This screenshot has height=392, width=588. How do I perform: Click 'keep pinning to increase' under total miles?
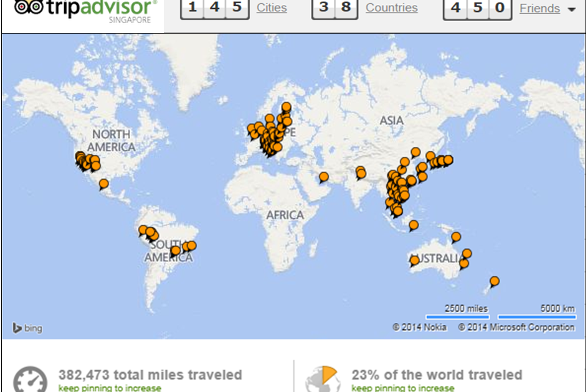(109, 388)
